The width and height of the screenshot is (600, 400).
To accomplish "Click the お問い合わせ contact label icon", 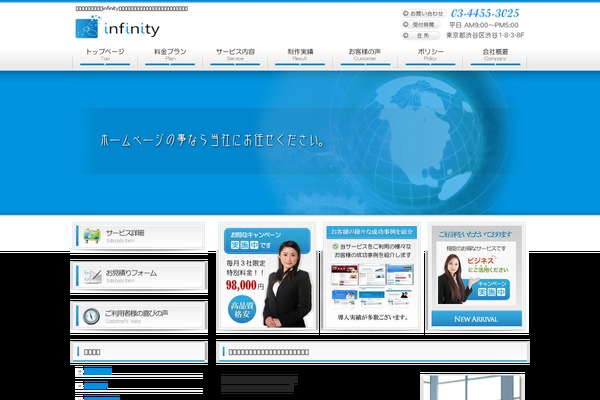I will (423, 13).
